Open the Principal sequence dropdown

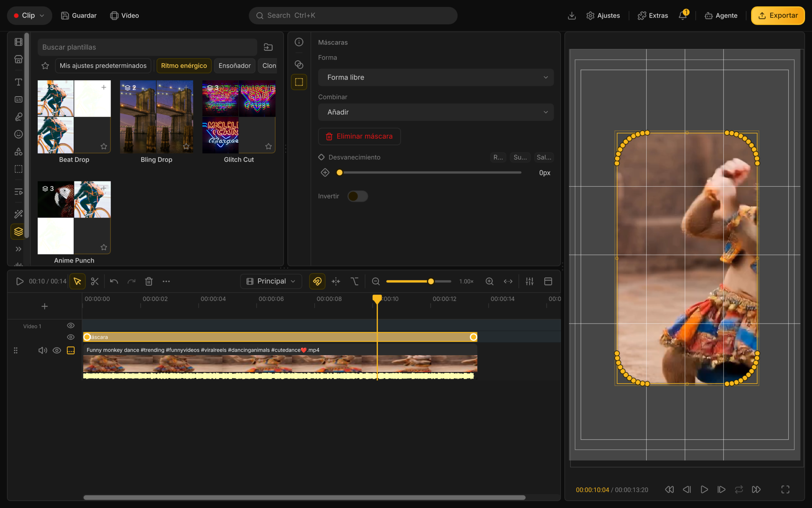[x=271, y=281]
